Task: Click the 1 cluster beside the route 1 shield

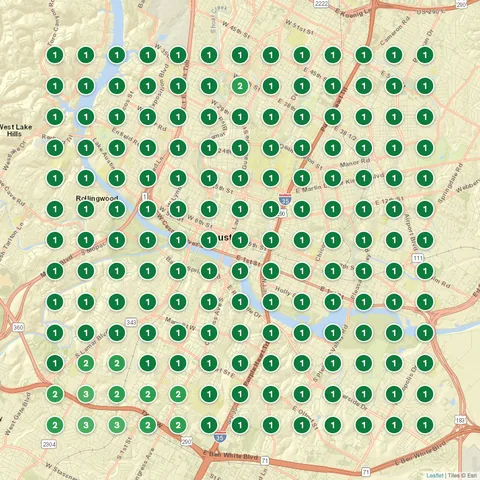Action: [x=147, y=209]
